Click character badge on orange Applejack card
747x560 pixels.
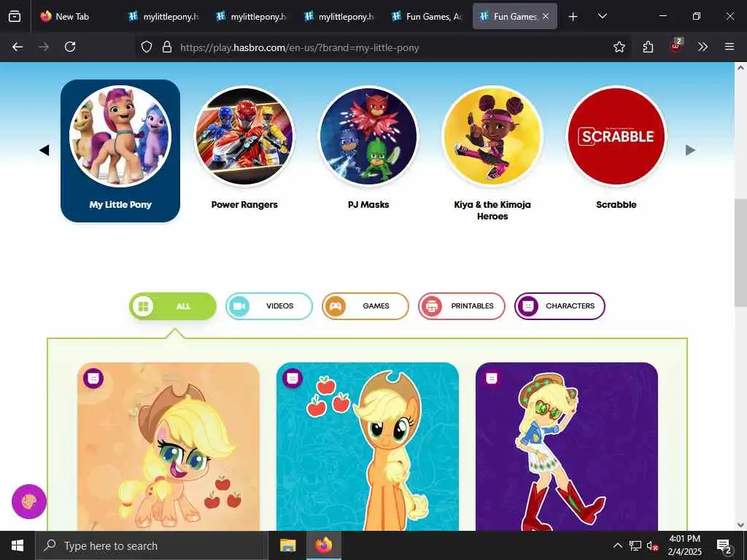tap(93, 378)
